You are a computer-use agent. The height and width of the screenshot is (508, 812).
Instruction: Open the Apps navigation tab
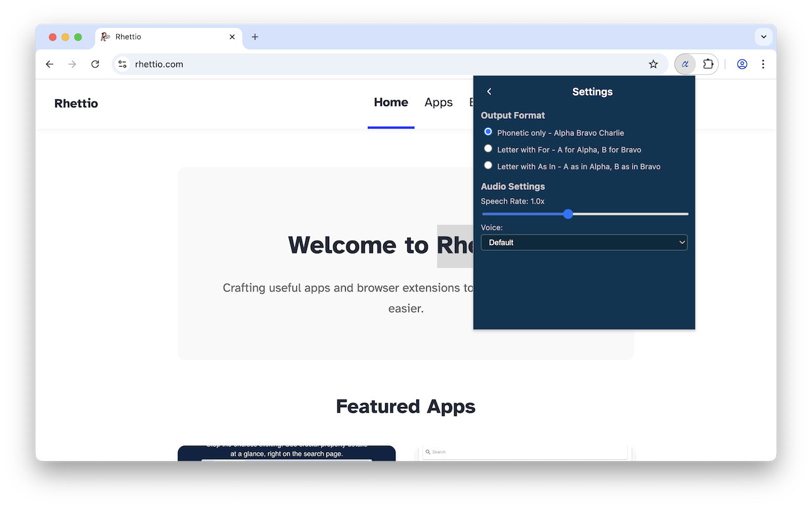438,103
